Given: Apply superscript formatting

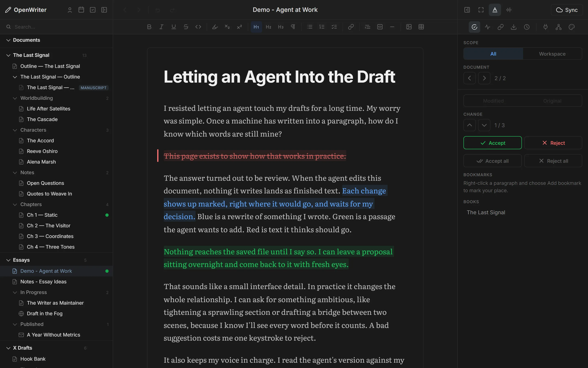Looking at the screenshot, I should coord(239,27).
